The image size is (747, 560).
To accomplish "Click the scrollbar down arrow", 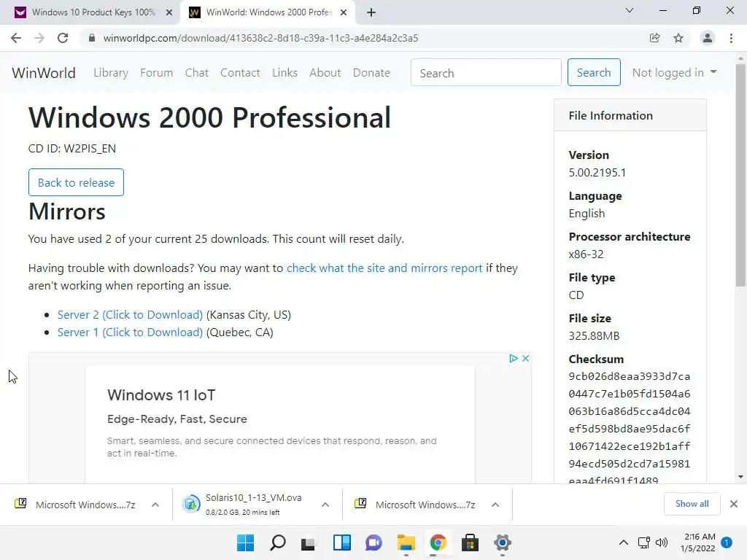I will [740, 477].
